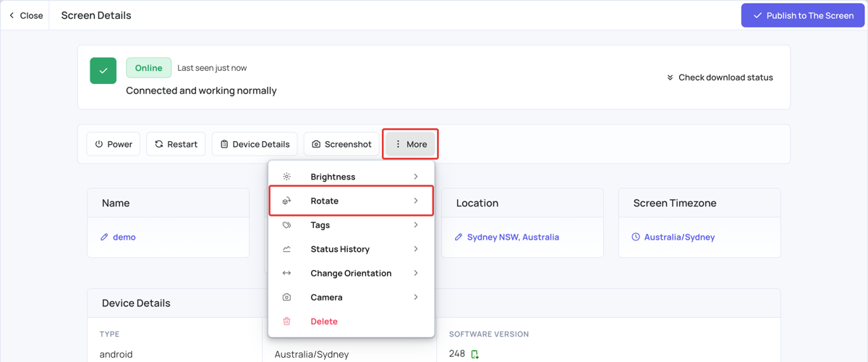Open Status History menu entry

(x=351, y=249)
